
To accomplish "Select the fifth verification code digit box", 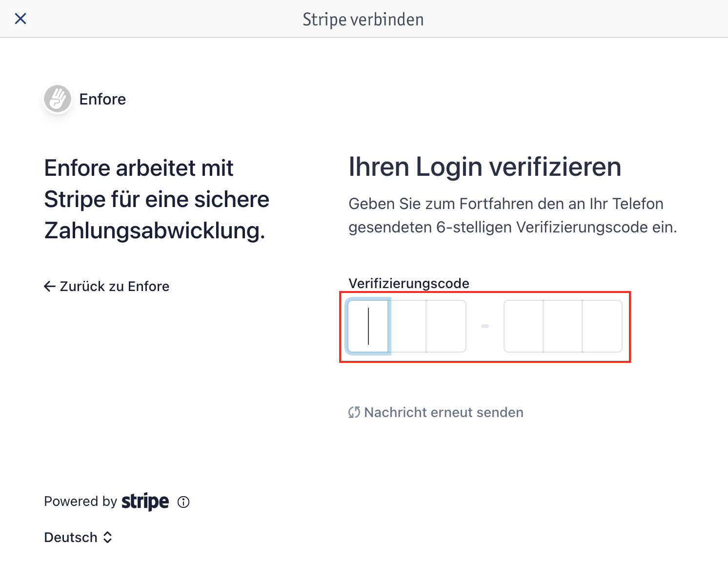I will coord(563,326).
